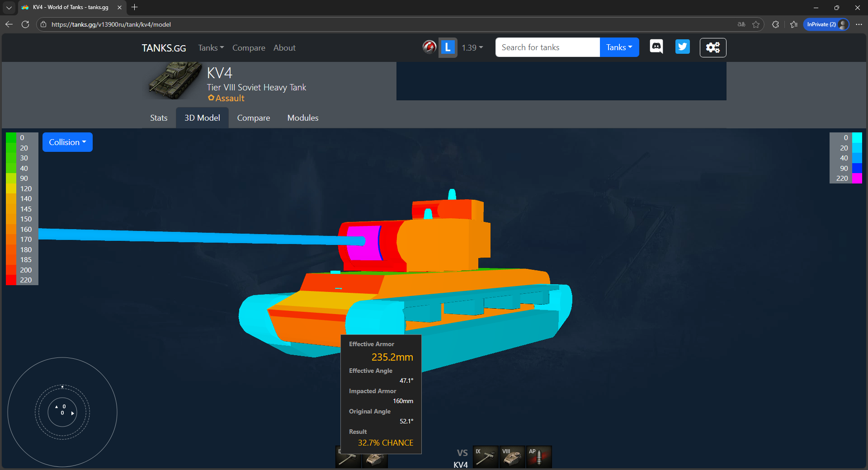The height and width of the screenshot is (470, 868).
Task: Click the magenta 220 spaced-armor legend swatch
Action: (857, 179)
